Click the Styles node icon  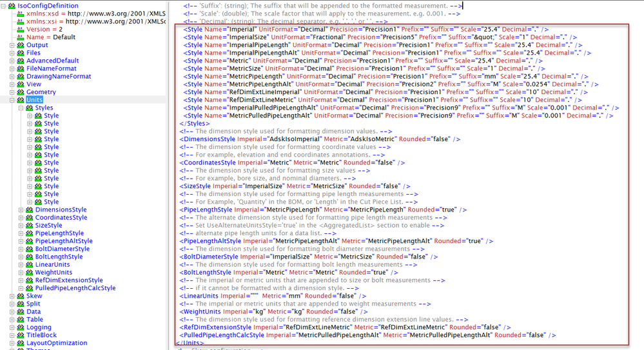coord(29,108)
